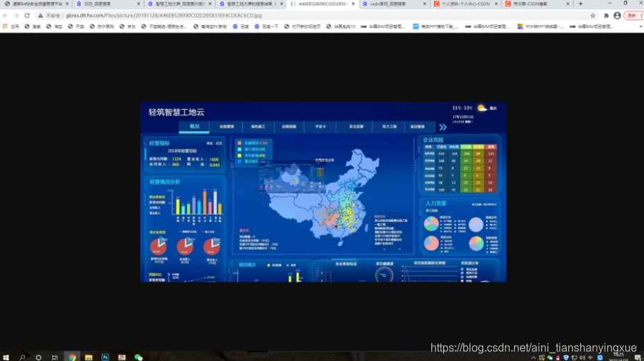Viewport: 644px width, 361px height.
Task: Open Cortana from the taskbar
Action: pyautogui.click(x=39, y=358)
